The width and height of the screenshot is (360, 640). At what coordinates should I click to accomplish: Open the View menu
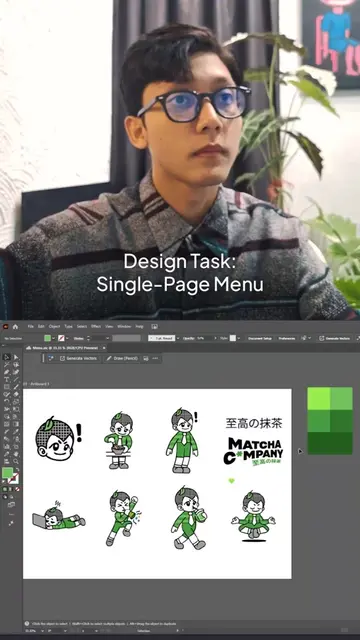109,327
